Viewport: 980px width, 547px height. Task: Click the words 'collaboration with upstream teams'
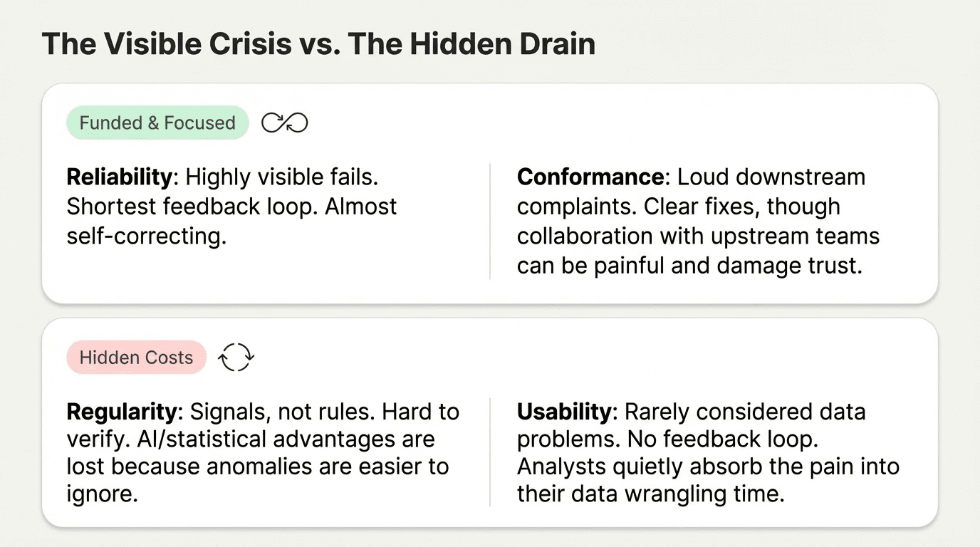pyautogui.click(x=698, y=236)
